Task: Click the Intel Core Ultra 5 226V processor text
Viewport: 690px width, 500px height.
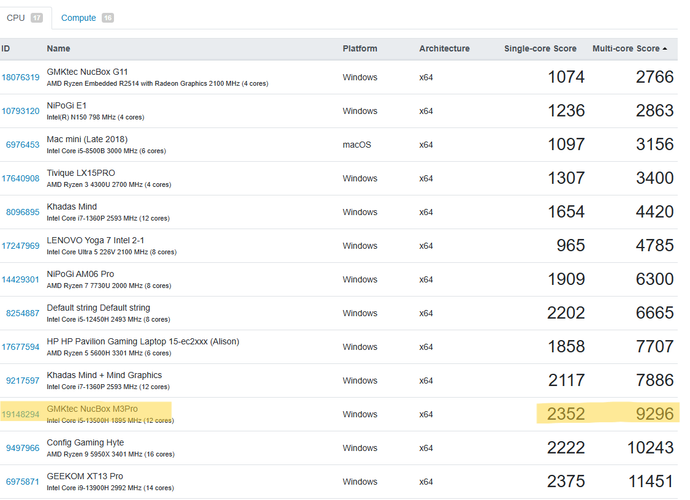Action: point(111,252)
